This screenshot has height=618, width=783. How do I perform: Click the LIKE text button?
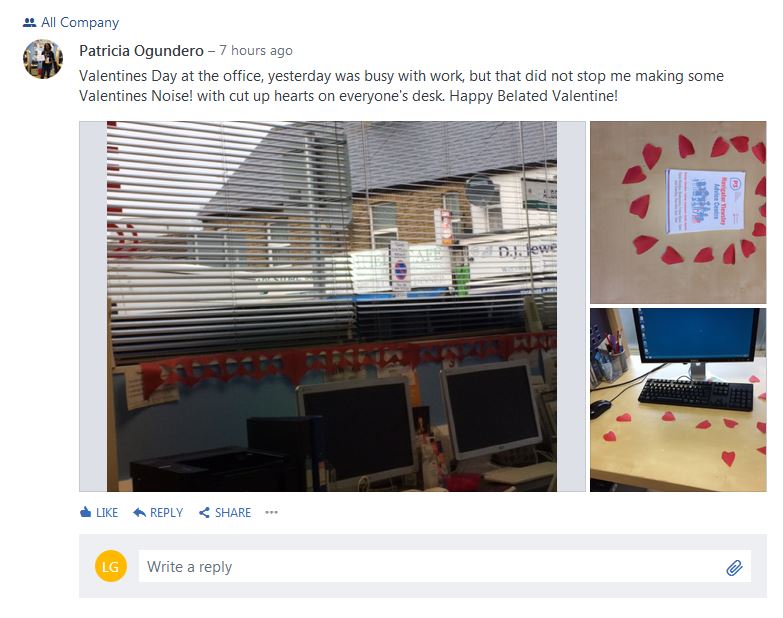(107, 513)
